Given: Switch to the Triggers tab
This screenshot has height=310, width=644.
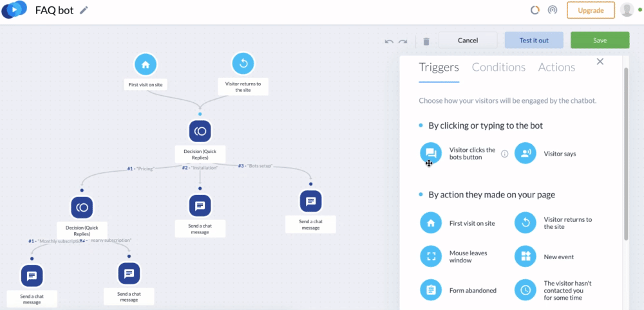Looking at the screenshot, I should click(x=439, y=68).
